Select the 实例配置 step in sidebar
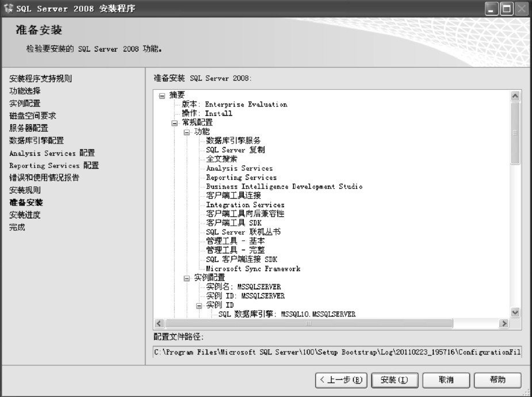532x397 pixels. click(25, 103)
